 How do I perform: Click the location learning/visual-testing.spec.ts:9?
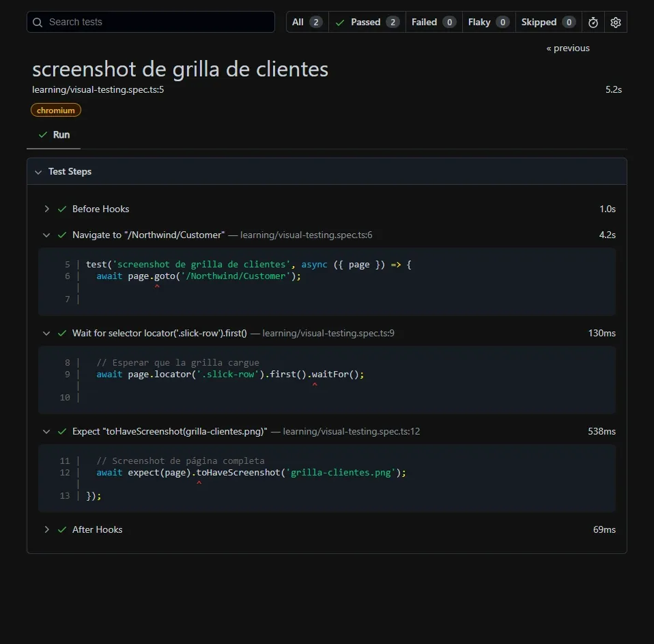tap(328, 334)
